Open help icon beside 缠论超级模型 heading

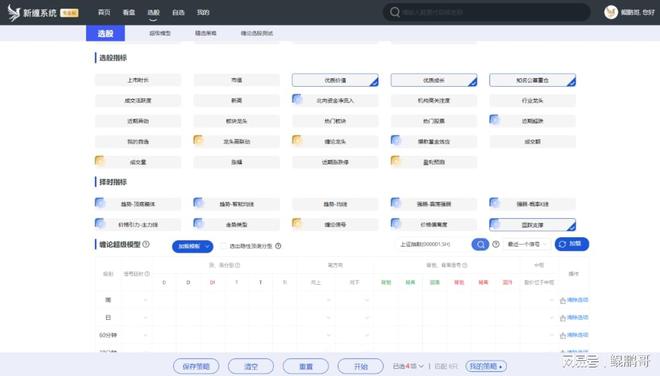point(146,244)
